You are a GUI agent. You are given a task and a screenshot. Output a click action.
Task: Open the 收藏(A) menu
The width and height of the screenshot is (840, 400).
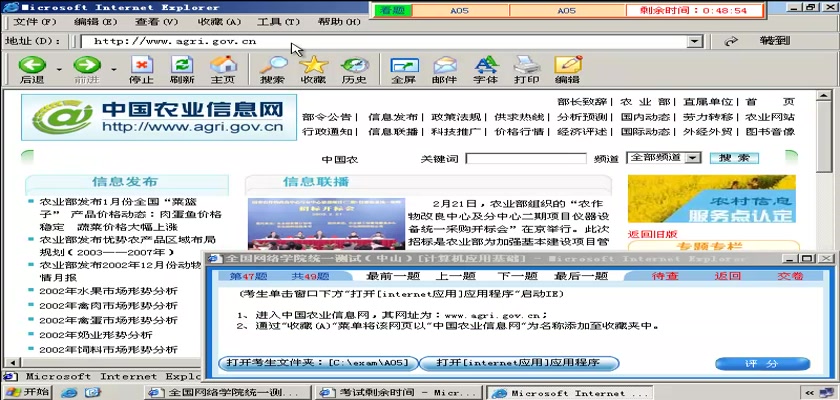pyautogui.click(x=219, y=22)
